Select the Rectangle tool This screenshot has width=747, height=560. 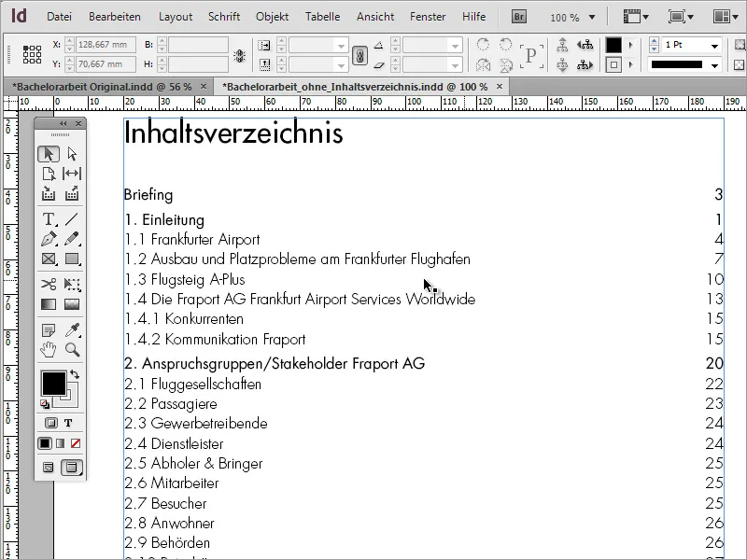[x=72, y=259]
